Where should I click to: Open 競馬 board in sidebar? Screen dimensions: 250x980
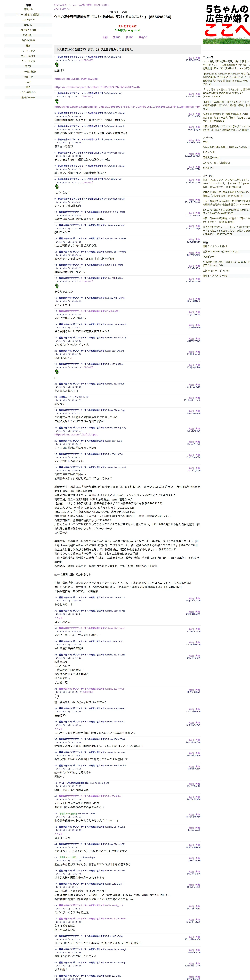click(28, 87)
